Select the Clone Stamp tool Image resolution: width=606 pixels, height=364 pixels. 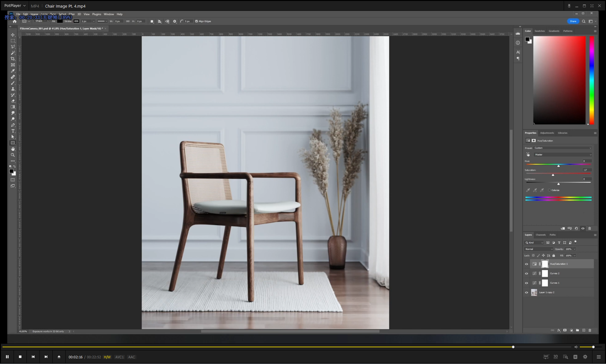(13, 89)
